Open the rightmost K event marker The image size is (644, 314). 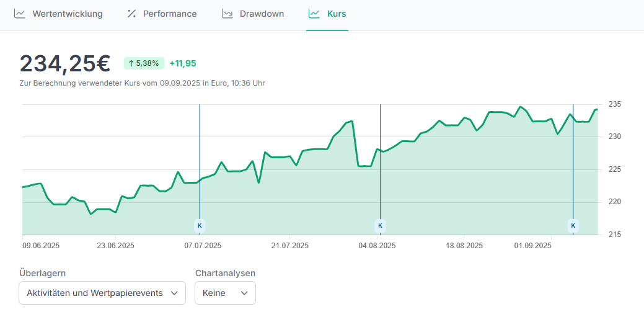(573, 225)
